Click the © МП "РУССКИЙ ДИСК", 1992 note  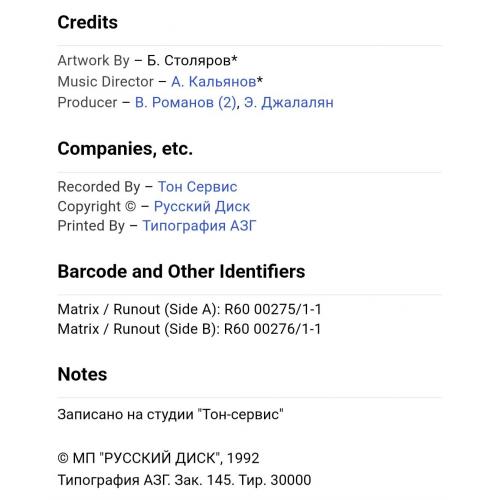[x=158, y=458]
